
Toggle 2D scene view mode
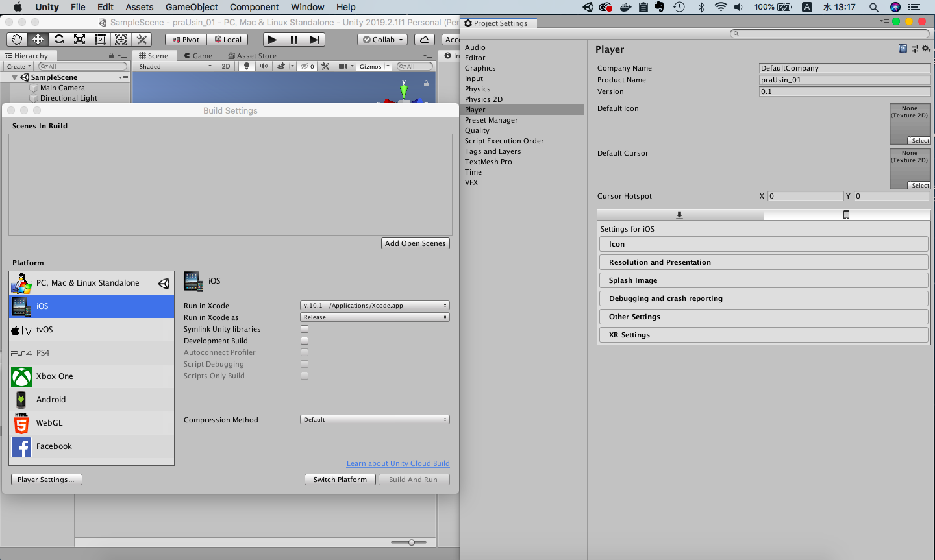(x=226, y=66)
